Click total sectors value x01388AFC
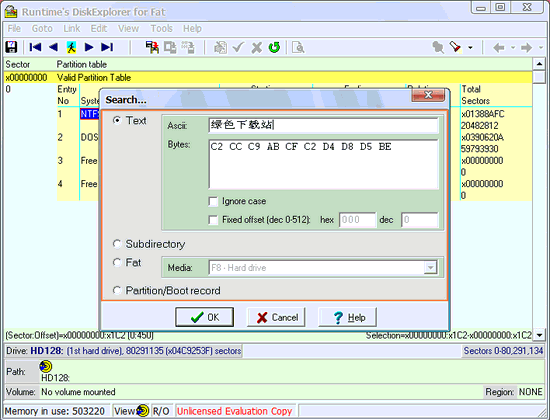 click(x=483, y=114)
